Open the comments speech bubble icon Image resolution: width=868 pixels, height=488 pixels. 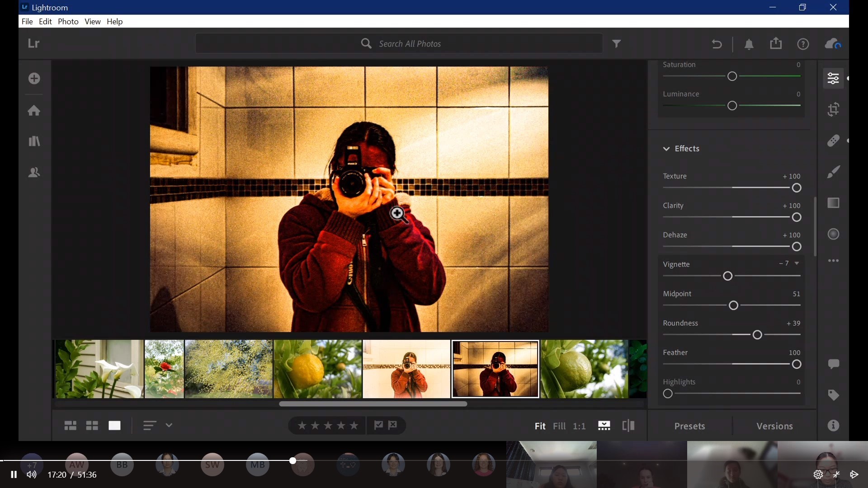coord(833,364)
